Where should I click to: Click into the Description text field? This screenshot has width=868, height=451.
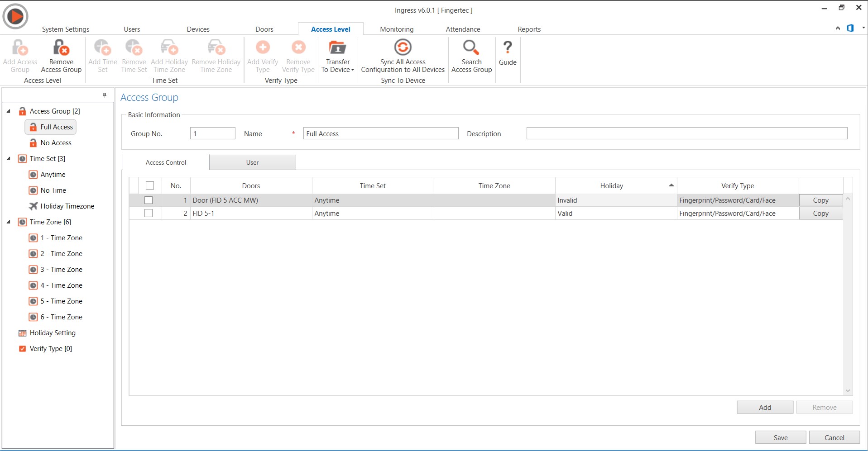(x=686, y=133)
